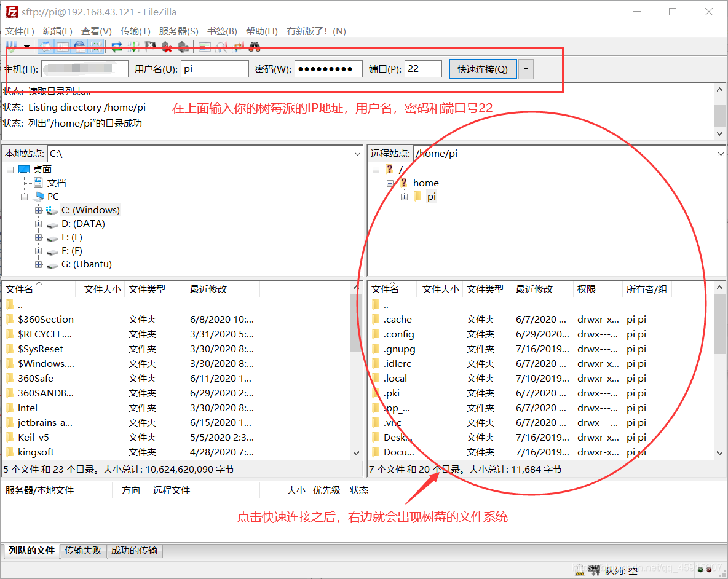Toggle processing of the transfer queue
This screenshot has width=728, height=579.
pos(133,46)
